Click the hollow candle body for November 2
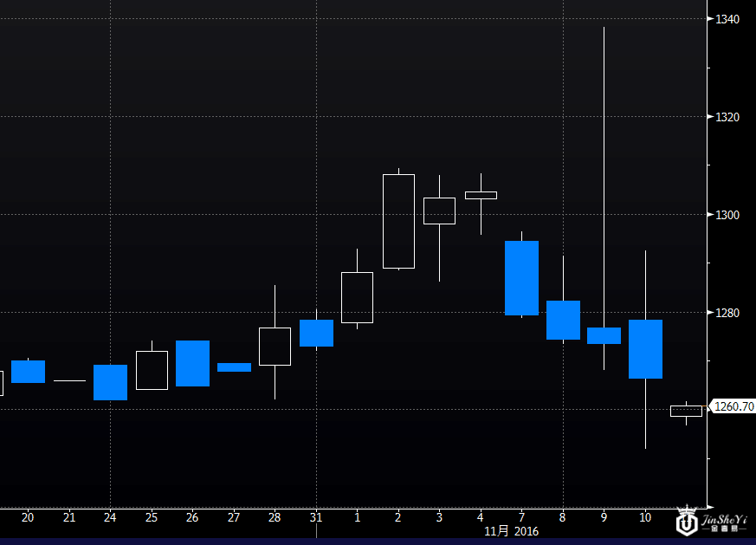Viewport: 756px width, 545px height. pyautogui.click(x=398, y=221)
